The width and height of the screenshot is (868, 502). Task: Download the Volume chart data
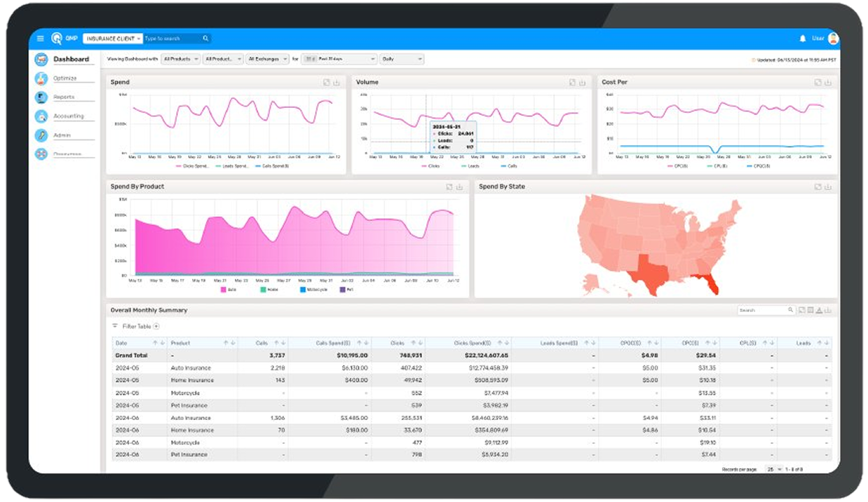click(582, 82)
